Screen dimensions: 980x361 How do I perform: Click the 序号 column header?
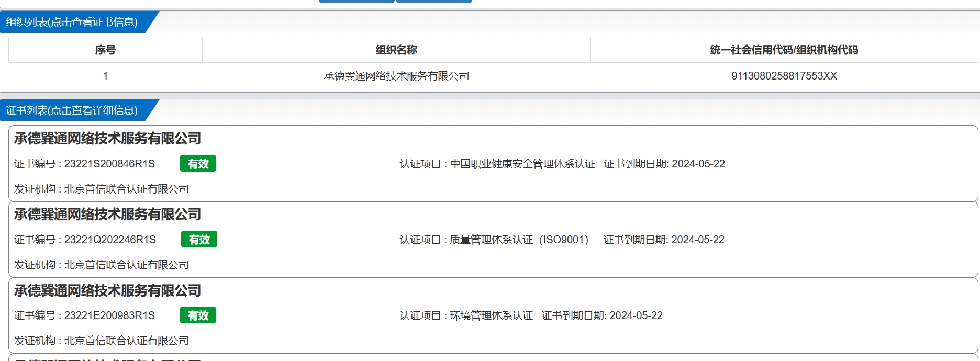click(x=105, y=50)
